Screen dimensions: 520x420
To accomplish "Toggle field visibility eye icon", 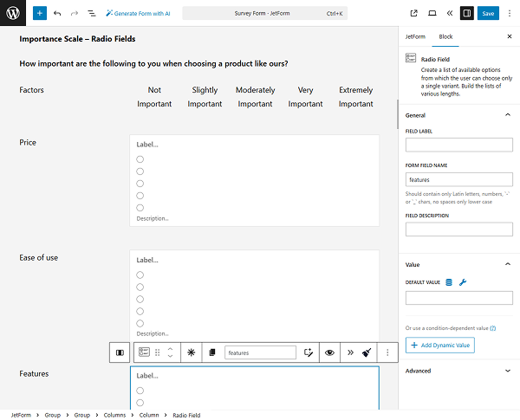I will 329,352.
